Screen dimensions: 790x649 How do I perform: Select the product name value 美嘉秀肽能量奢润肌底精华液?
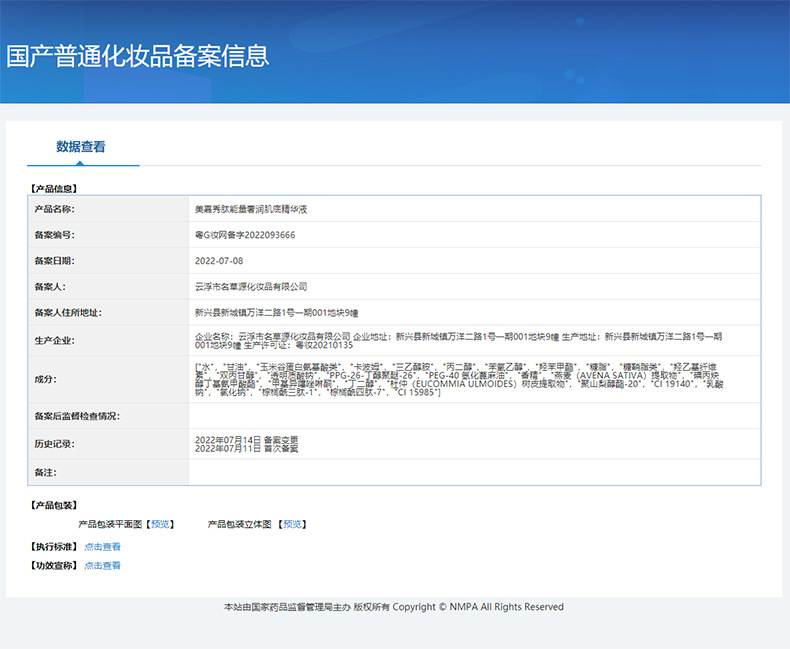click(x=251, y=209)
